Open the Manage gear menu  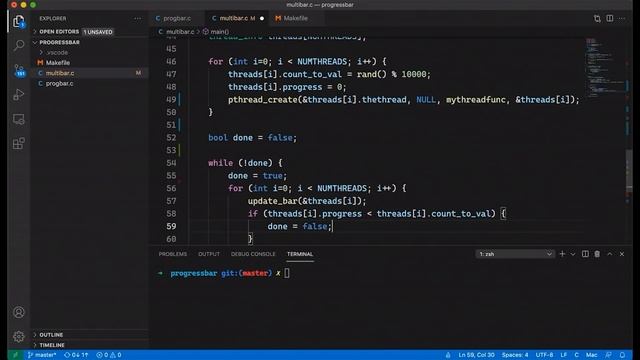(x=19, y=336)
